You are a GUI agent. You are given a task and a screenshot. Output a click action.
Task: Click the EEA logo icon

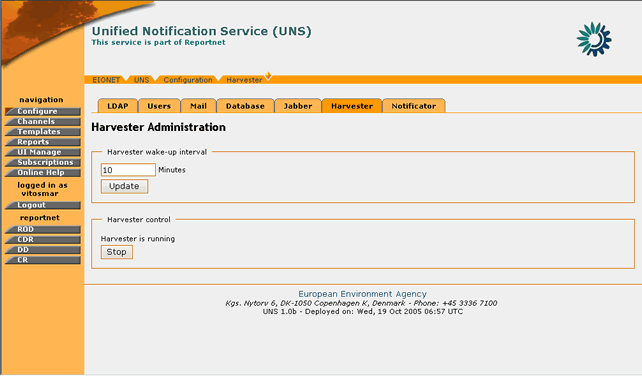click(594, 39)
